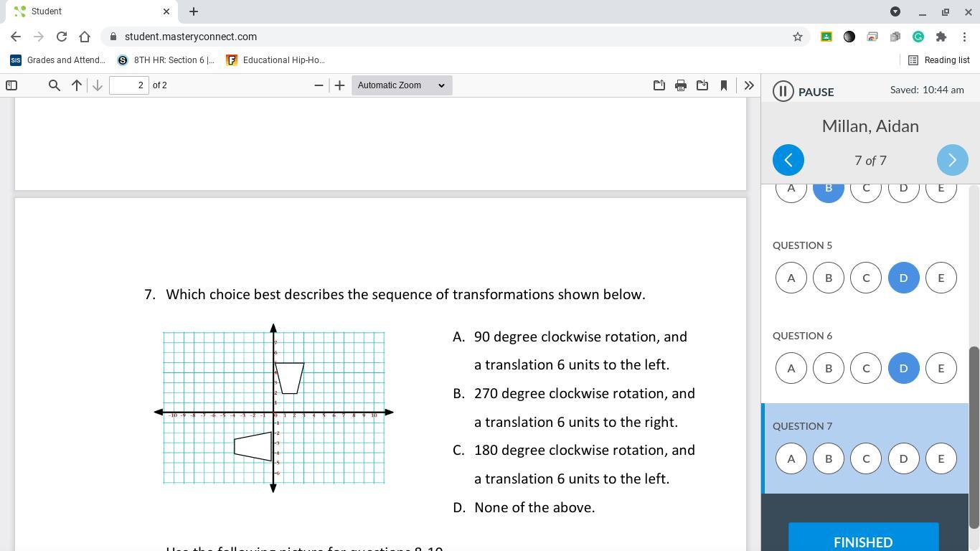980x551 pixels.
Task: Open the Chrome three-dot menu
Action: point(964,37)
